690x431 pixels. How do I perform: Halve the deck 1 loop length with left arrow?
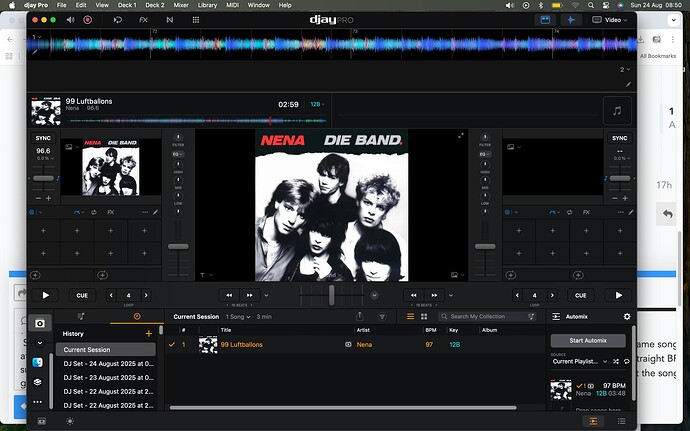(111, 295)
